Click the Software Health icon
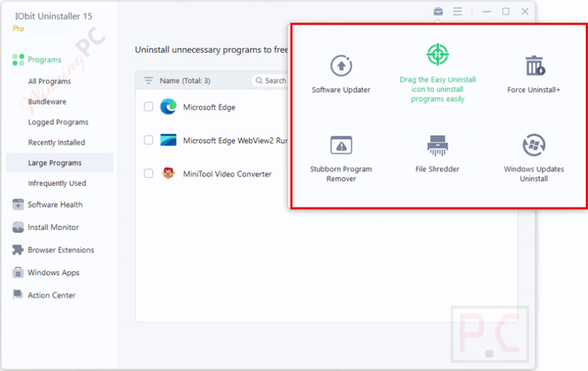 pyautogui.click(x=18, y=205)
